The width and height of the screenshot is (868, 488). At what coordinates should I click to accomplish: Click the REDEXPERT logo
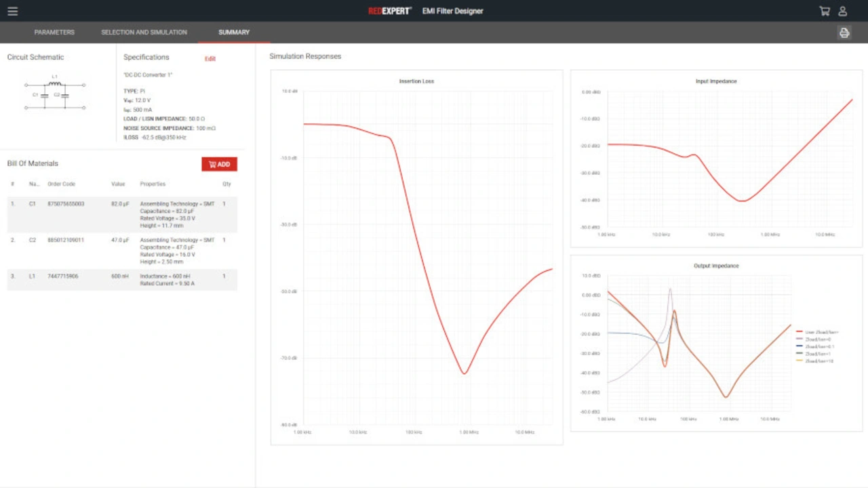point(389,11)
